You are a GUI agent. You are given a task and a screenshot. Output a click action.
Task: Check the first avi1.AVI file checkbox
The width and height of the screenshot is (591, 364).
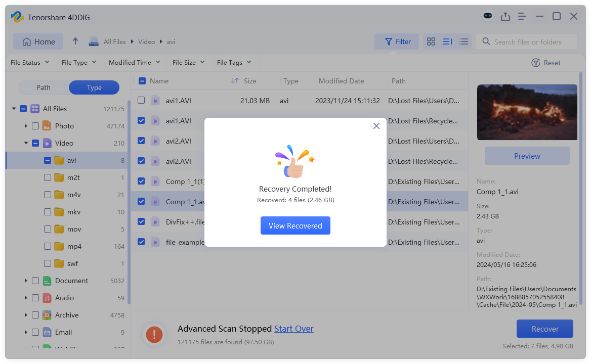point(141,100)
